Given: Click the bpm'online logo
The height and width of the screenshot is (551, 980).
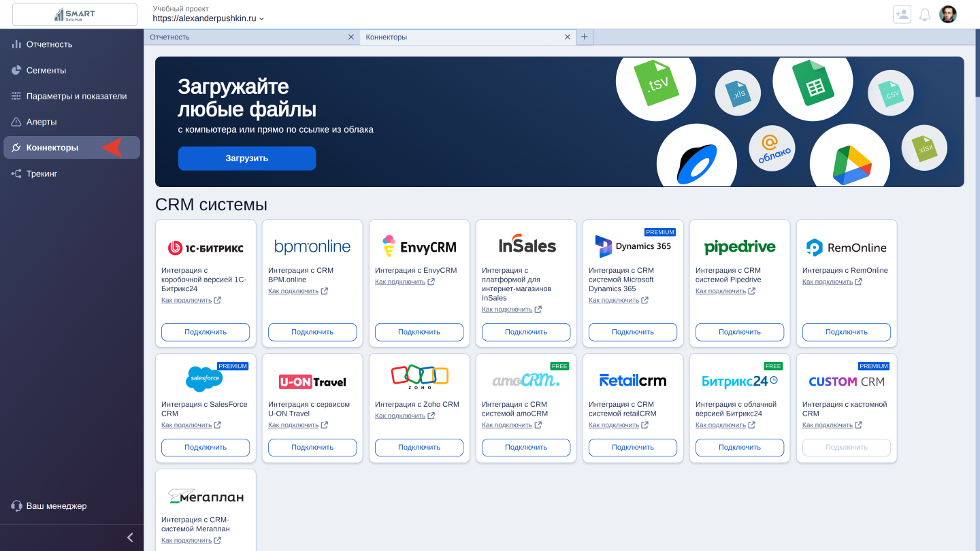Looking at the screenshot, I should click(312, 247).
